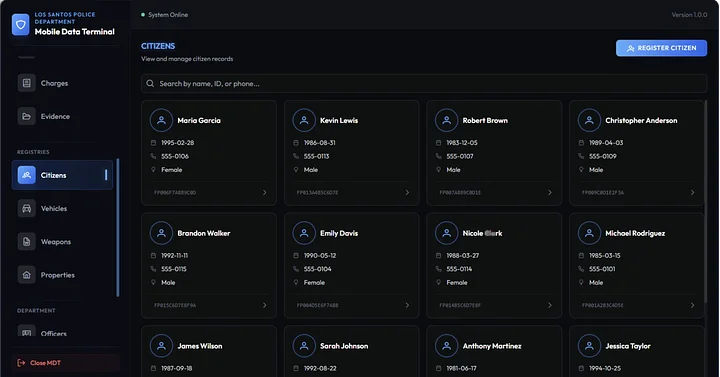Expand Michael Rodriguez's record chevron
720x377 pixels.
click(x=692, y=305)
